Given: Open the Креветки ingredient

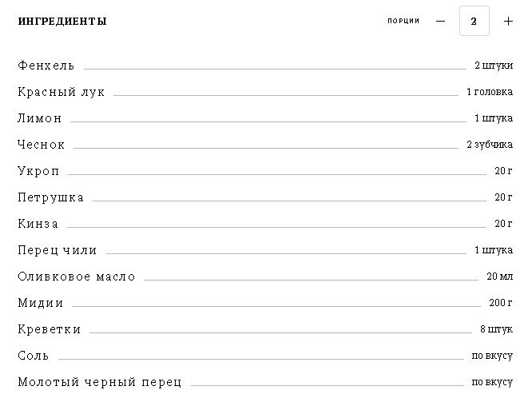Looking at the screenshot, I should pos(50,329).
